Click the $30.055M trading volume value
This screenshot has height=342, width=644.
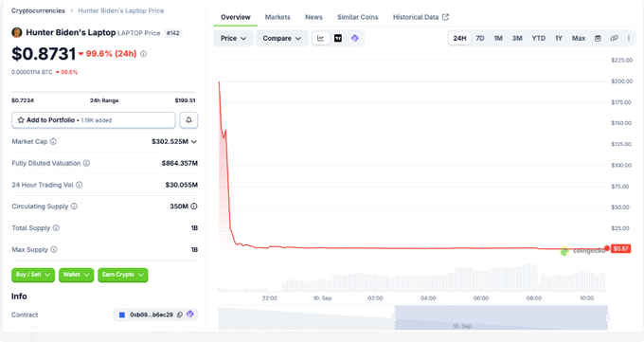(x=182, y=185)
